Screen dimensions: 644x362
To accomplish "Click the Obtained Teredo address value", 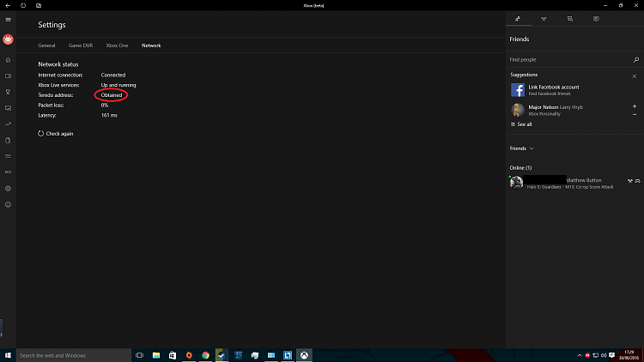I will [x=112, y=95].
